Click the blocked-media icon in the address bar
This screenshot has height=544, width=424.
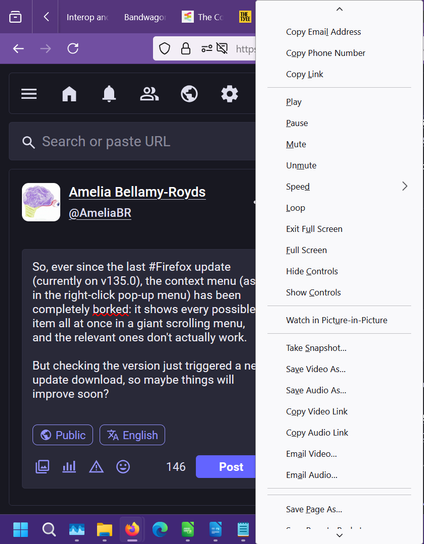222,49
